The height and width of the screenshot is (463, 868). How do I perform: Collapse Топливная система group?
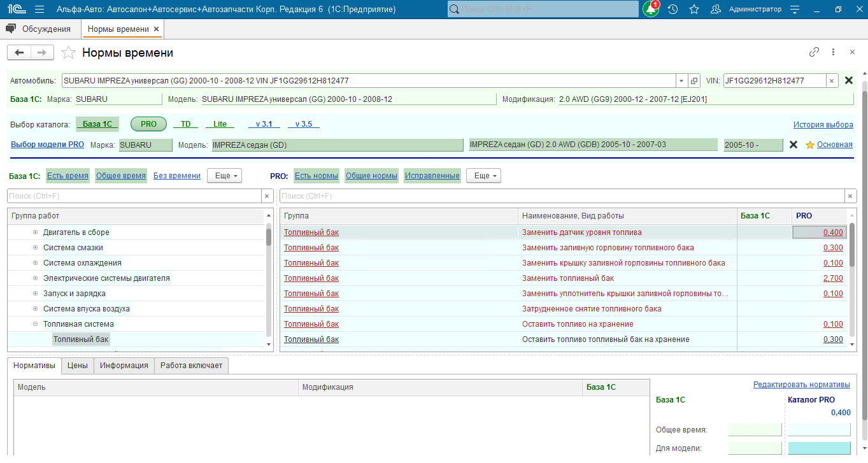tap(36, 324)
